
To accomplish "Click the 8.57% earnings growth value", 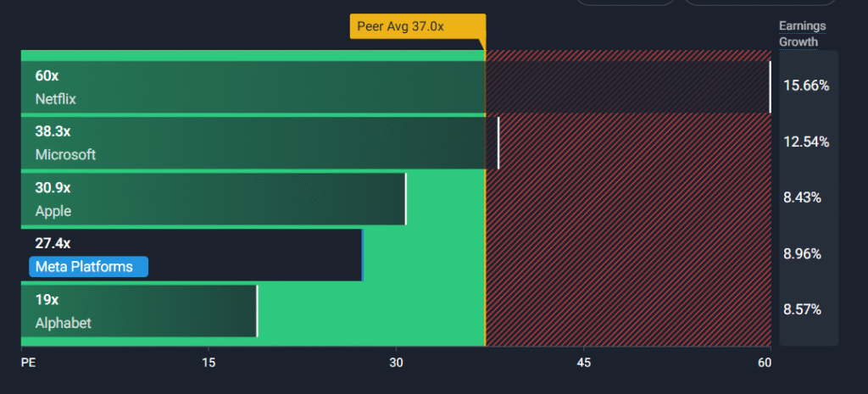I will pos(803,309).
